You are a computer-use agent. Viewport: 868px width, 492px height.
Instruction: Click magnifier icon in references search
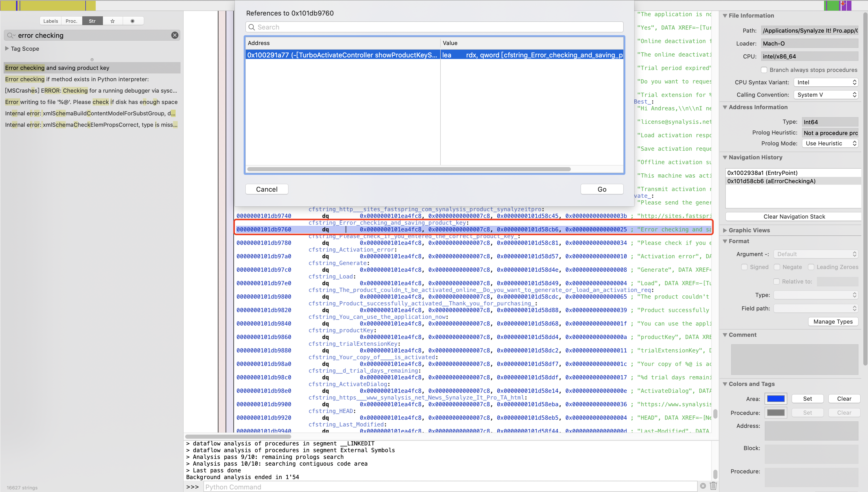tap(252, 27)
